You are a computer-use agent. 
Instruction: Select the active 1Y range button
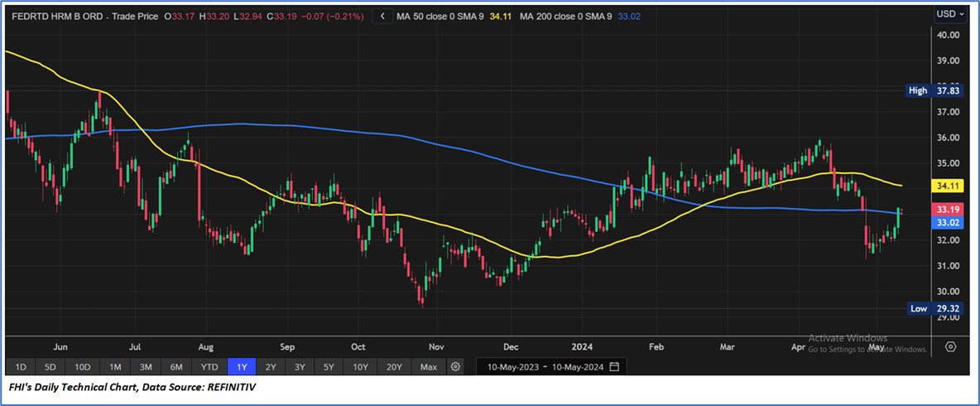242,366
